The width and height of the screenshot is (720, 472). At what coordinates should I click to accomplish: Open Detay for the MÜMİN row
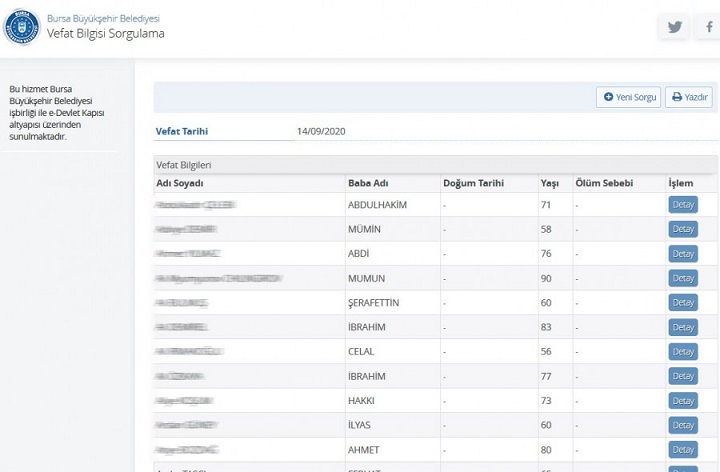pyautogui.click(x=683, y=229)
